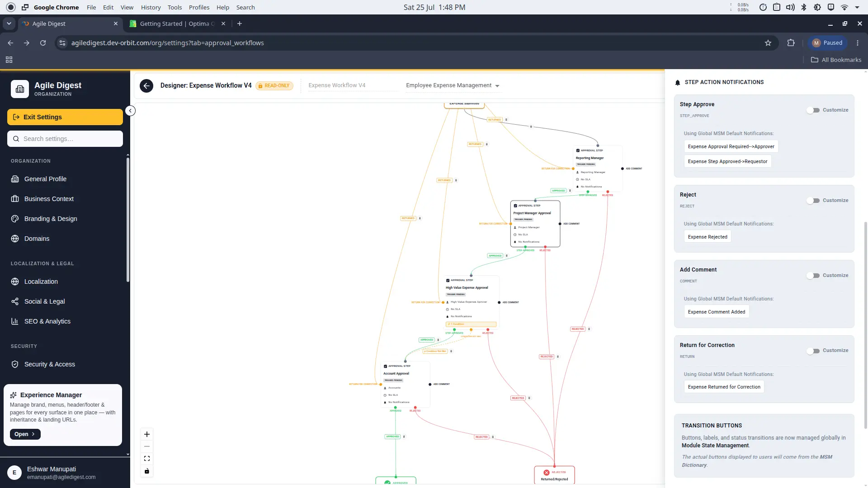Viewport: 868px width, 488px height.
Task: Click the 1 Condition badge on High Value step
Action: (471, 324)
